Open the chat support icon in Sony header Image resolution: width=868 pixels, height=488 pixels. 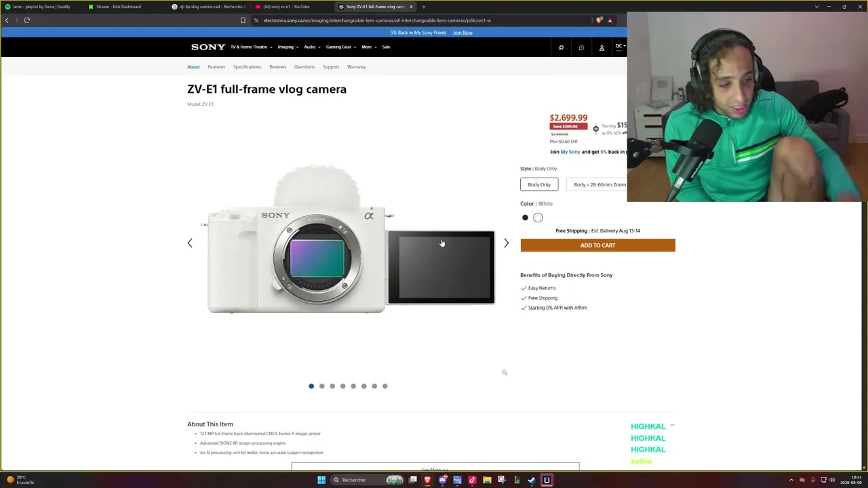(581, 47)
